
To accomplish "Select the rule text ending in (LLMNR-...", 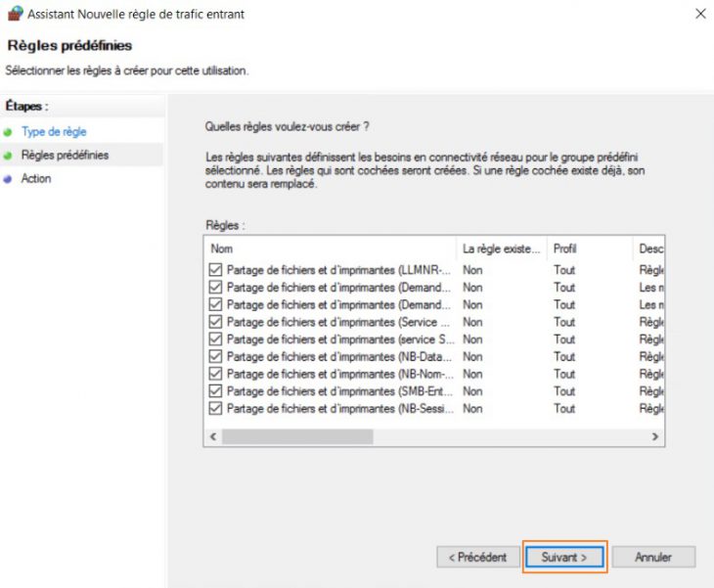I will (x=338, y=270).
